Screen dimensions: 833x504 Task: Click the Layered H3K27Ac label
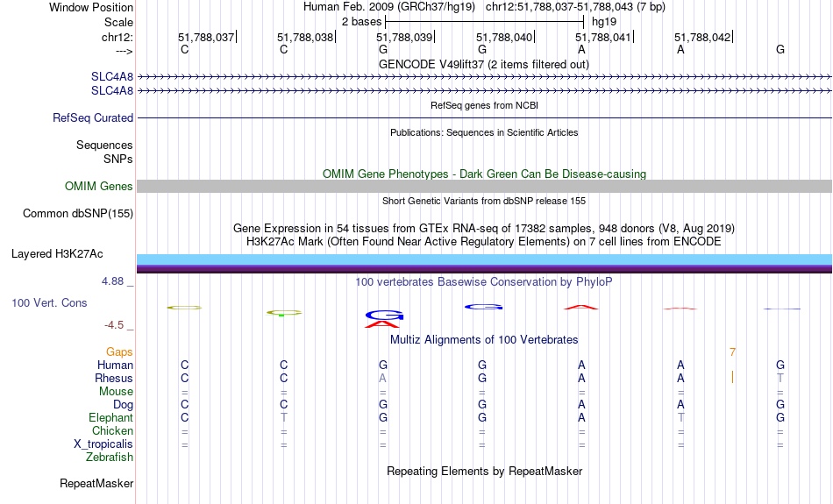(x=57, y=254)
